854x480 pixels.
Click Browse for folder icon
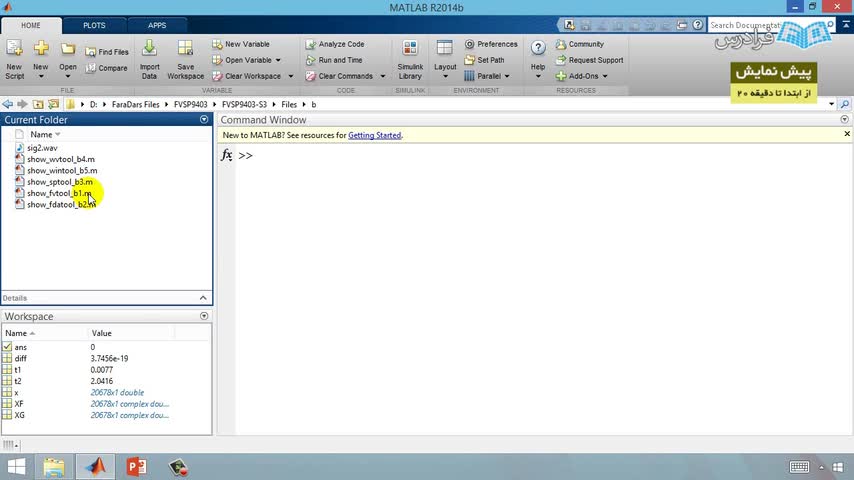coord(53,104)
